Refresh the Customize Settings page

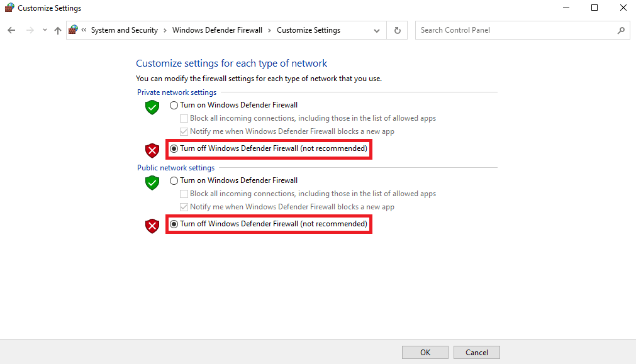tap(398, 30)
